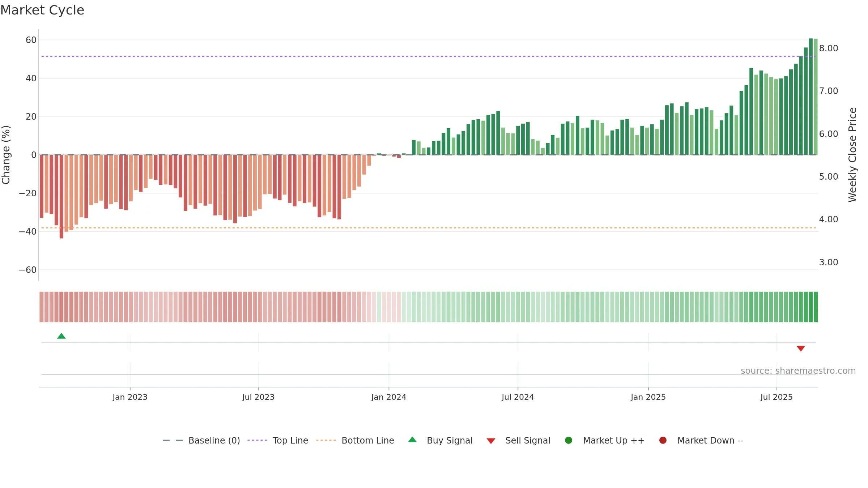The height and width of the screenshot is (488, 868).
Task: Click the 8.00 tick on the right axis
Action: (x=829, y=48)
